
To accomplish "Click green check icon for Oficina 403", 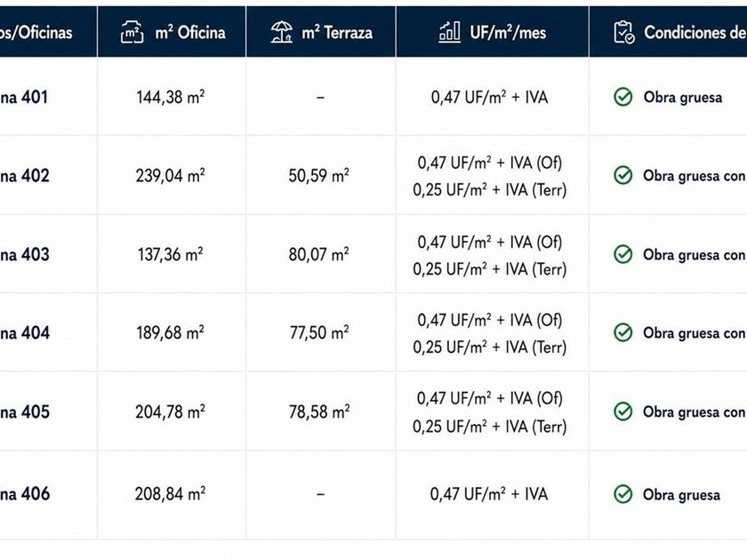I will [x=622, y=254].
